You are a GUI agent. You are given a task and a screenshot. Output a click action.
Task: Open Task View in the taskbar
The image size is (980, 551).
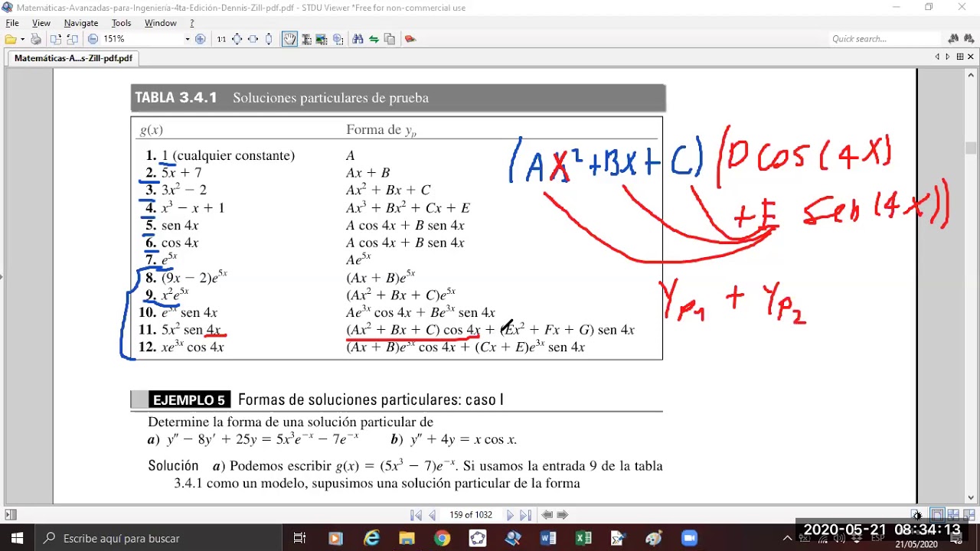[x=299, y=539]
